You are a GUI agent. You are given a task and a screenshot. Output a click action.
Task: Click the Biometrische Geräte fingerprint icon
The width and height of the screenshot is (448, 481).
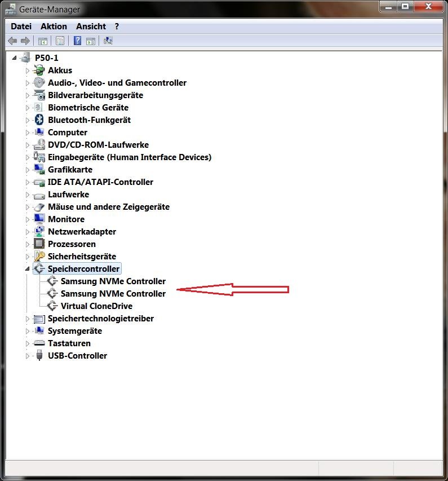point(39,107)
